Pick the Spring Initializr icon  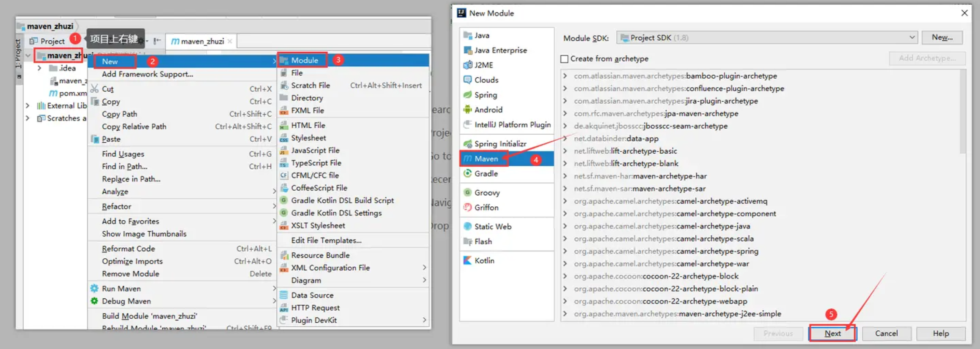tap(467, 144)
